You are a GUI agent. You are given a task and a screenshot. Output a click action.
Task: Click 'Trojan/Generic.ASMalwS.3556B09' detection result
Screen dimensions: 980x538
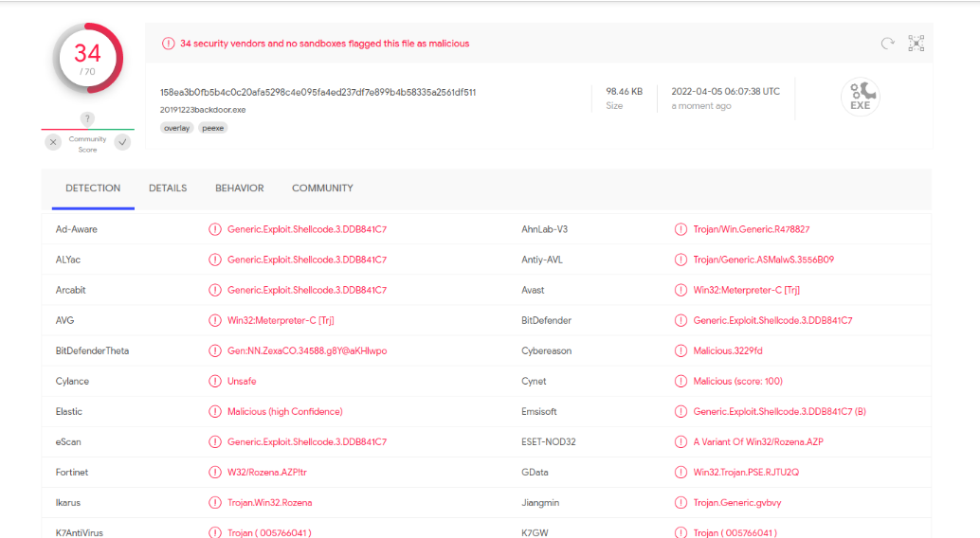pyautogui.click(x=763, y=260)
